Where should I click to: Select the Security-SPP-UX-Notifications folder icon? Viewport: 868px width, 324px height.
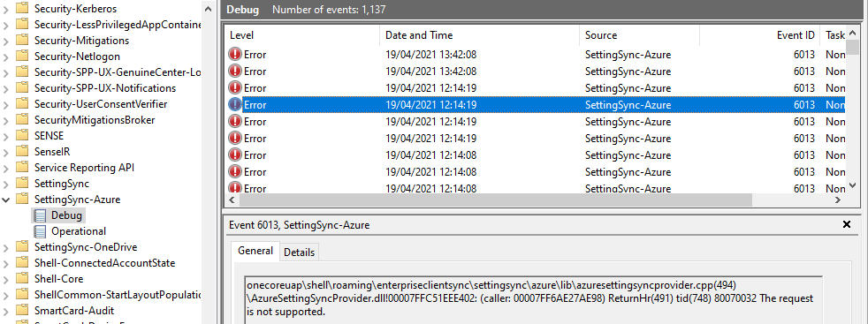[22, 88]
